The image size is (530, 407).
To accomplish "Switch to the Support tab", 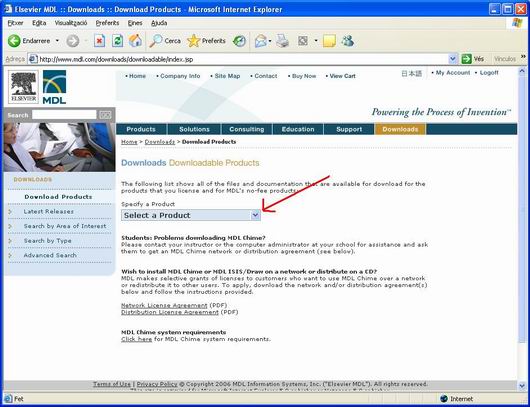I will 349,129.
